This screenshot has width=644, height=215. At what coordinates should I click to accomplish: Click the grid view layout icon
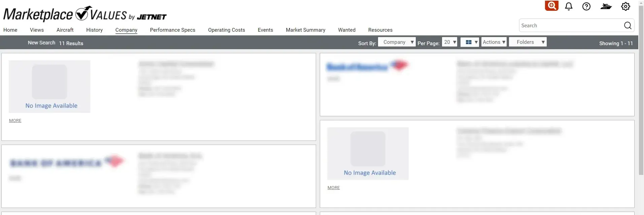(x=469, y=42)
